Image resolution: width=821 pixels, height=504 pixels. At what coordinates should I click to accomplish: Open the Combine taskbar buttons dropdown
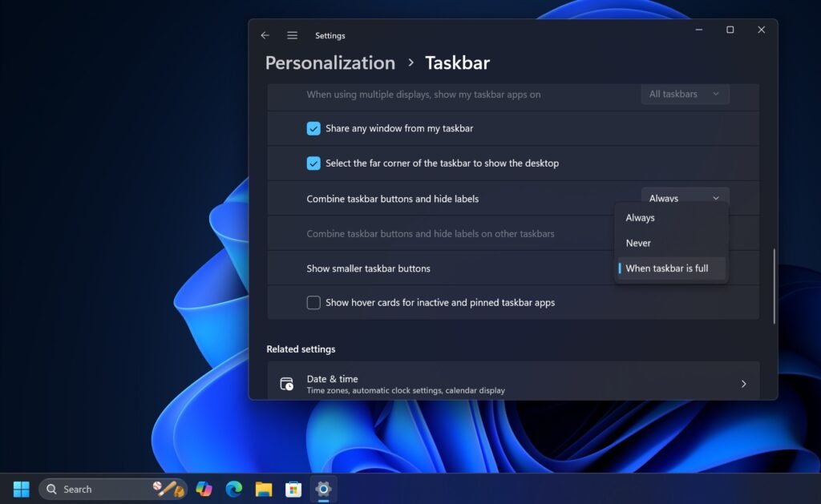685,198
